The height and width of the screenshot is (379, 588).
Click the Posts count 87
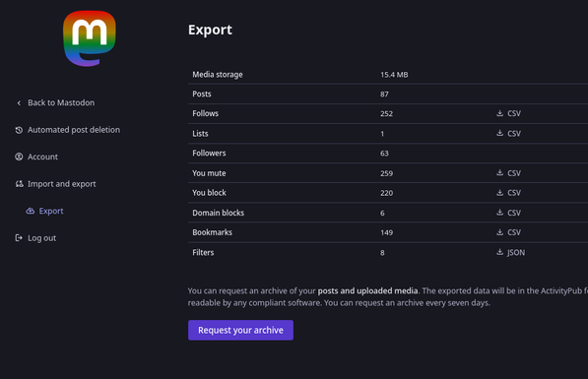pyautogui.click(x=384, y=95)
